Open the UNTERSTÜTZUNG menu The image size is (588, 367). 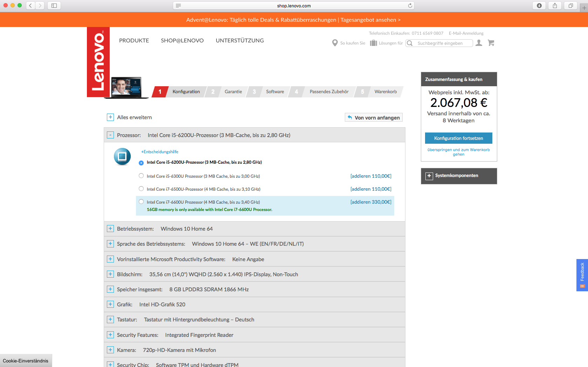pyautogui.click(x=240, y=41)
